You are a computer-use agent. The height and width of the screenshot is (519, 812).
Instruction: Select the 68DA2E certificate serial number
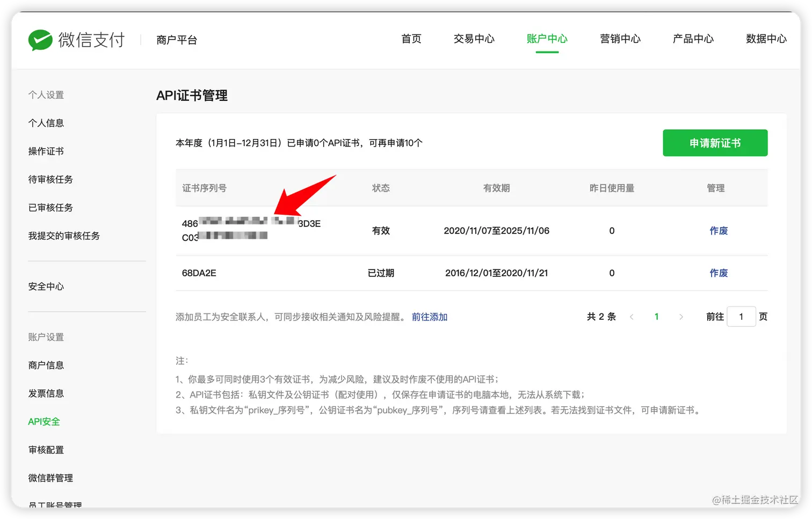(x=199, y=273)
